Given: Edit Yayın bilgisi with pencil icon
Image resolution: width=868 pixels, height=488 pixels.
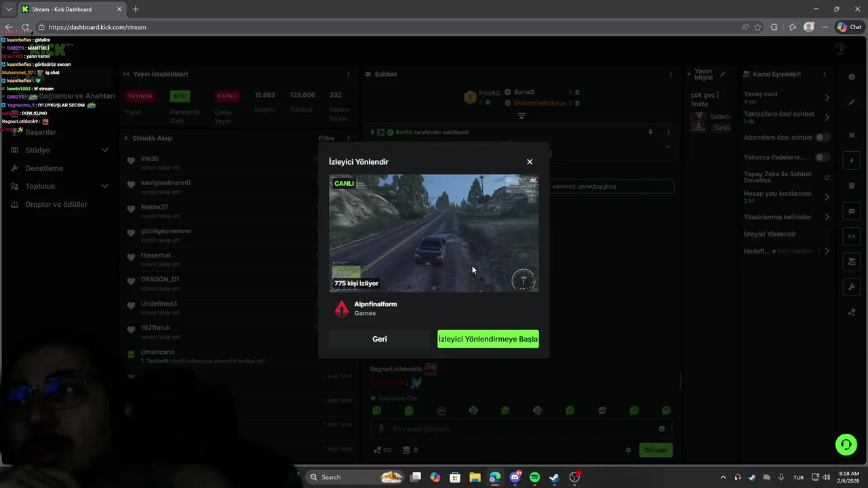Looking at the screenshot, I should tap(723, 74).
